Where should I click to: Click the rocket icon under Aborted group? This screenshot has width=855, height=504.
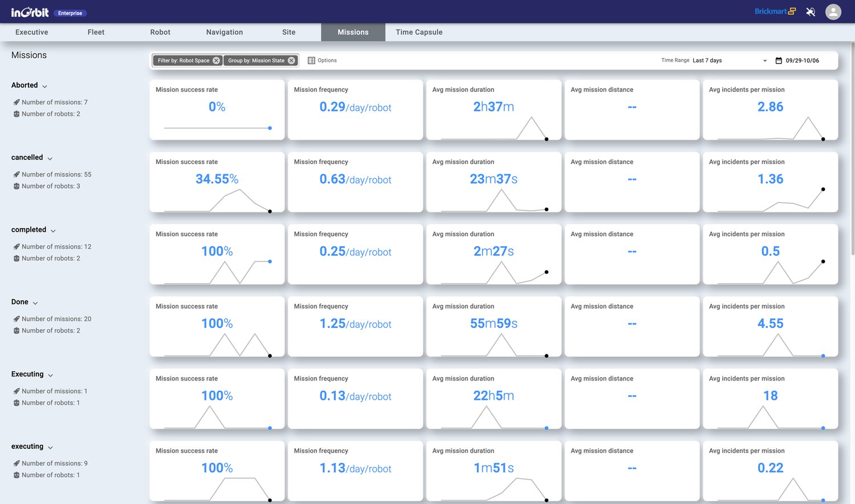[x=17, y=103]
